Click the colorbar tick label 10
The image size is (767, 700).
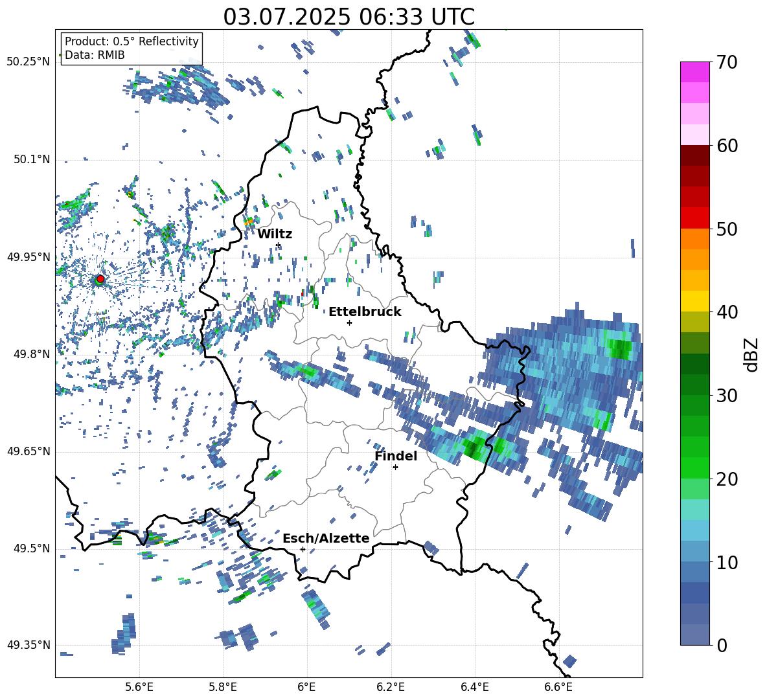point(727,562)
